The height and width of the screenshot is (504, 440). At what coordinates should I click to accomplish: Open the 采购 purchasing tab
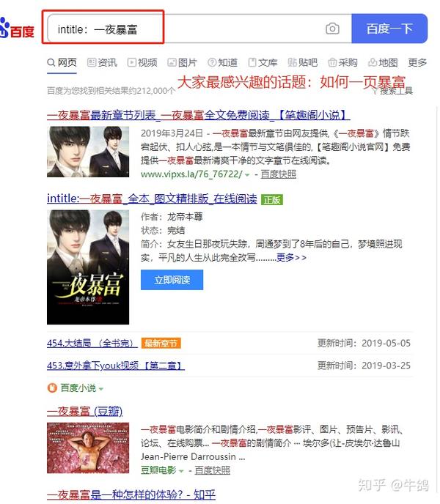pyautogui.click(x=342, y=62)
